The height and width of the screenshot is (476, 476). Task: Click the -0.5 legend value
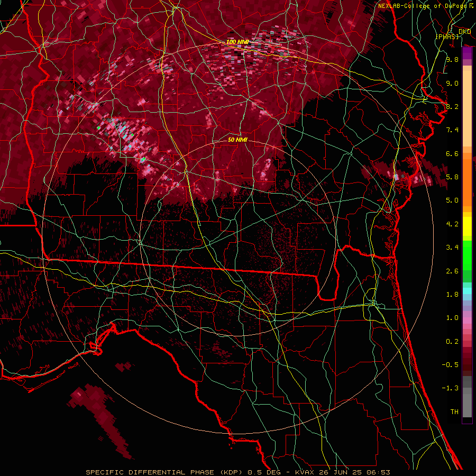click(450, 365)
